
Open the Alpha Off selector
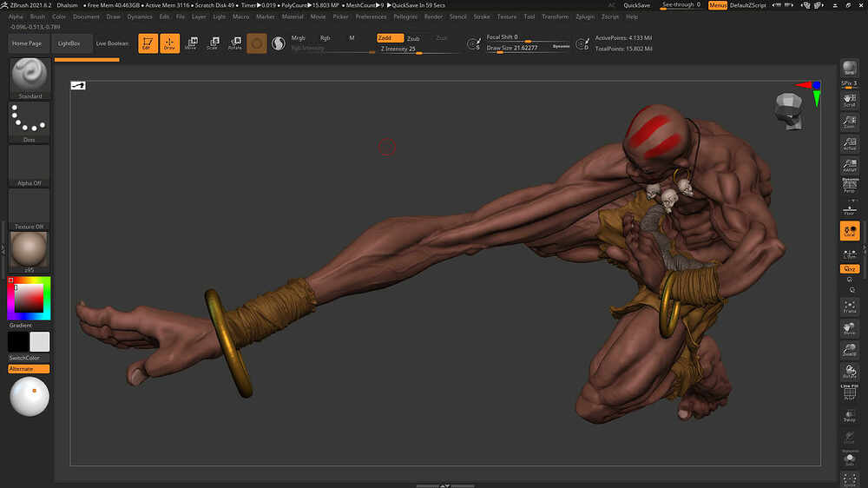pos(30,166)
